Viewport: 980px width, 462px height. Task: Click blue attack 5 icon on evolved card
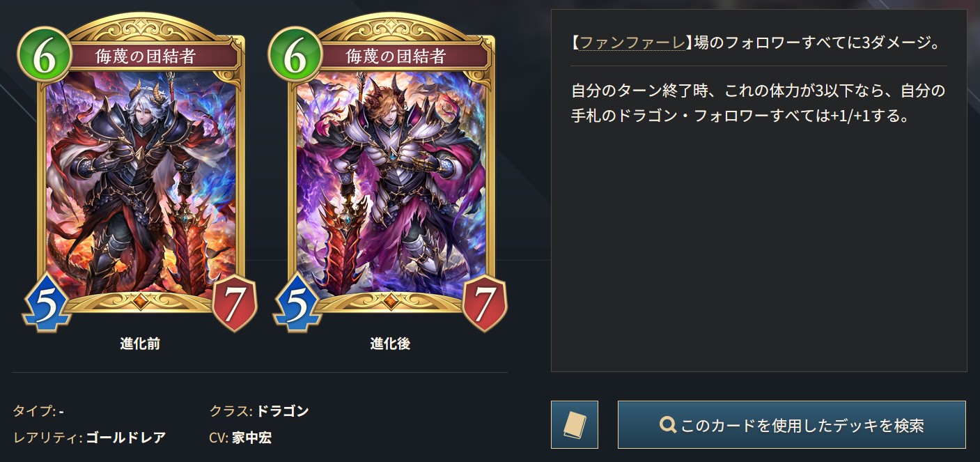point(295,304)
